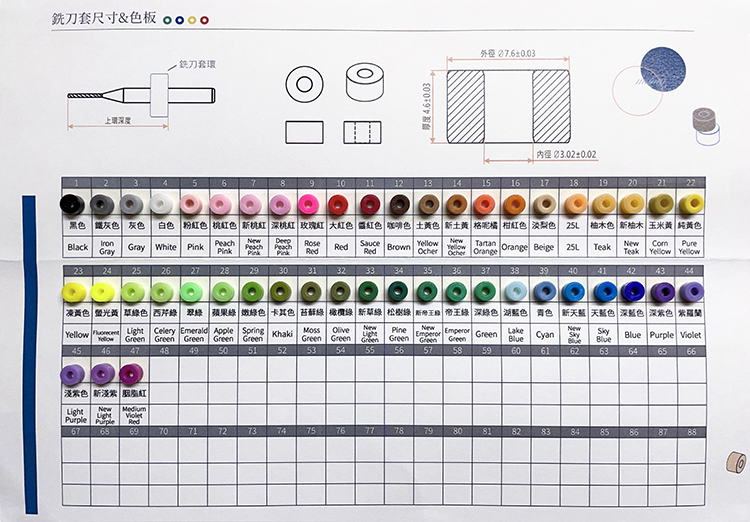Pick the Khaki ring color sample
Viewport: 750px width, 522px height.
[x=281, y=291]
